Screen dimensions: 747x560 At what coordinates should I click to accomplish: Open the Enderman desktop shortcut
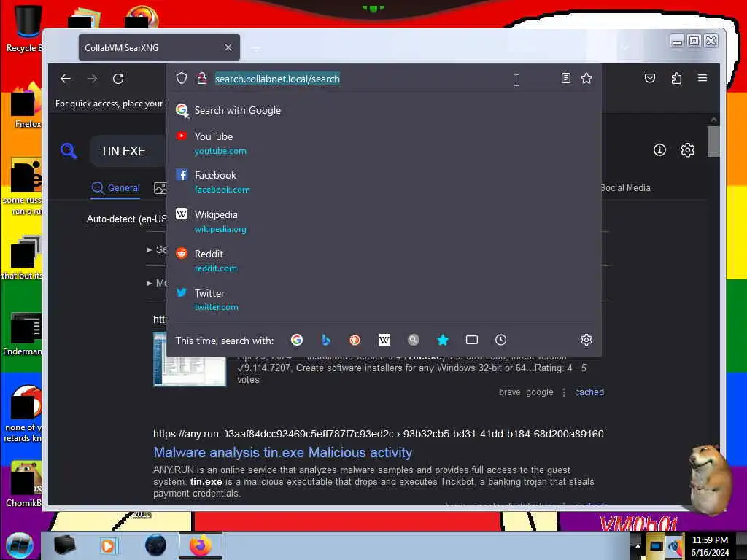[x=24, y=334]
